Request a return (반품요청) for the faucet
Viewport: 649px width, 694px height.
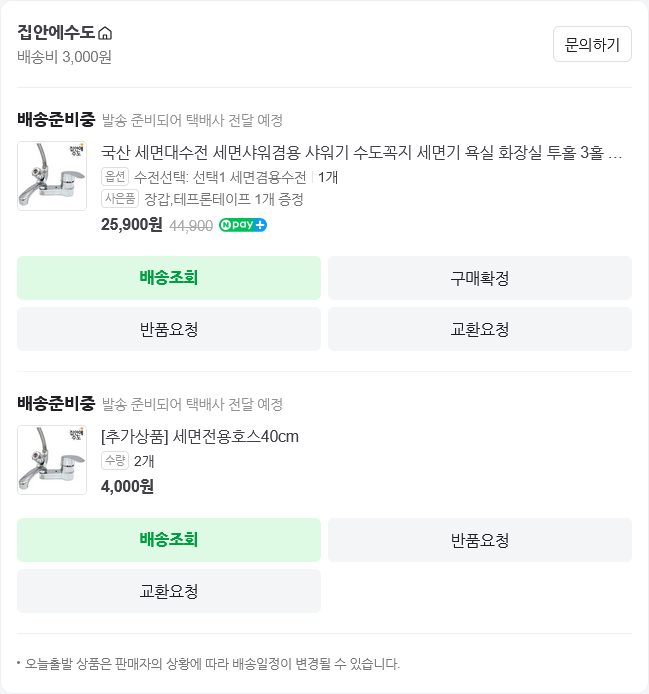click(169, 329)
